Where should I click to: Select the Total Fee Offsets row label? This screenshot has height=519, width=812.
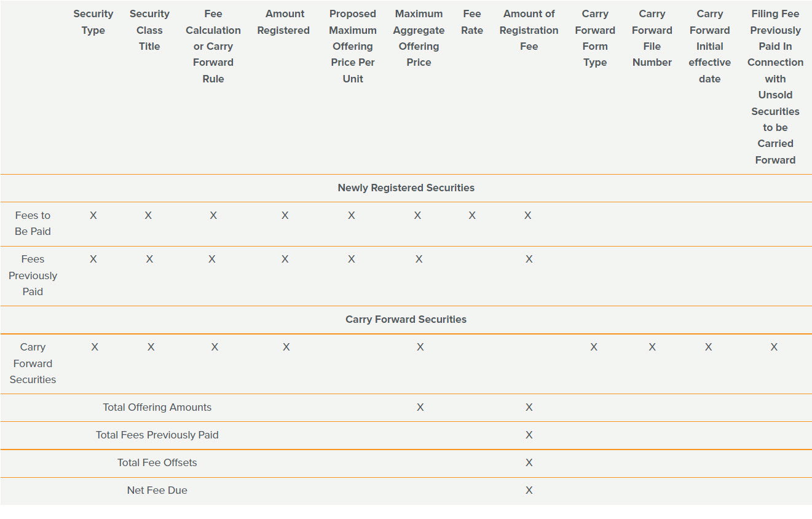tap(157, 462)
